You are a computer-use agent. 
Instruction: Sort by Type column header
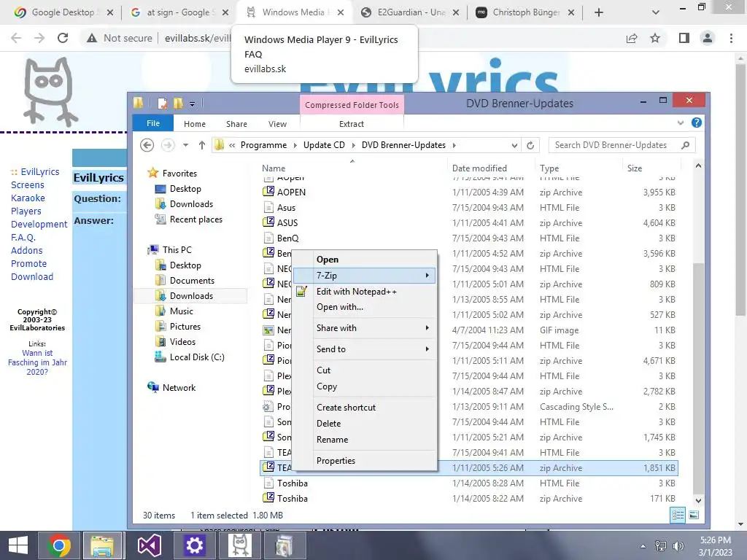pos(549,168)
